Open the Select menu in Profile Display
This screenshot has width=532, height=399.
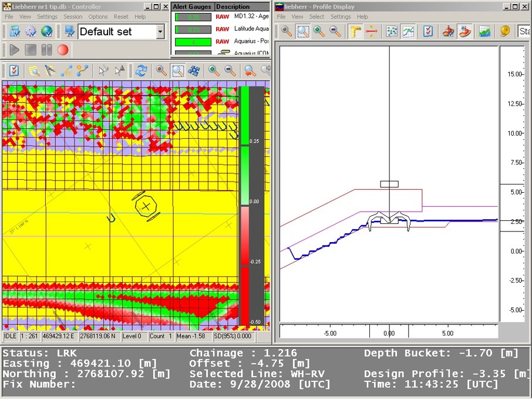316,17
